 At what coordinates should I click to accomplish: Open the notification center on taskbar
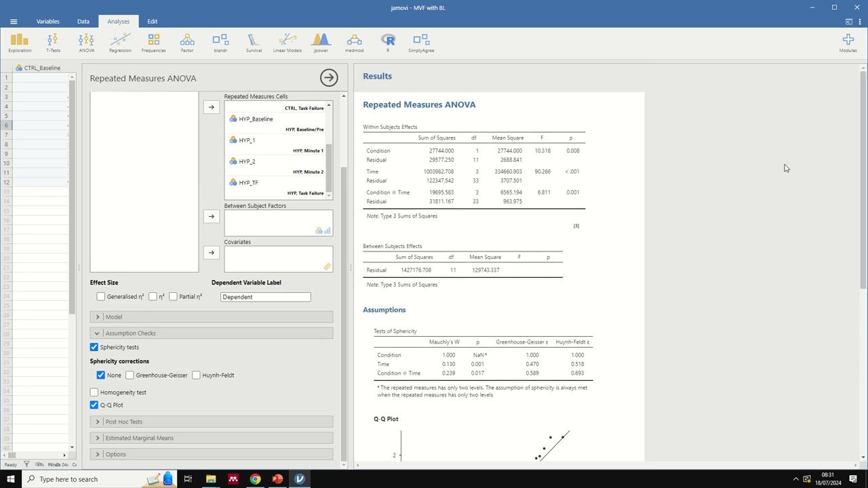pos(853,479)
